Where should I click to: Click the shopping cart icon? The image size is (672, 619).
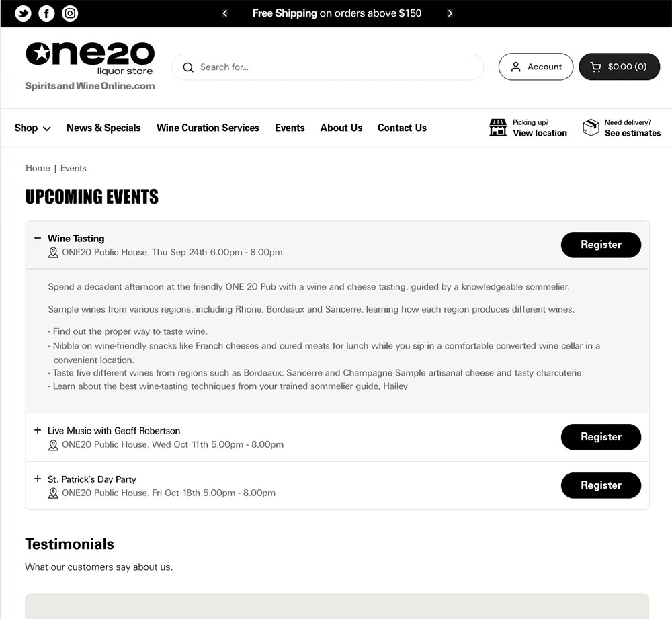pos(595,67)
